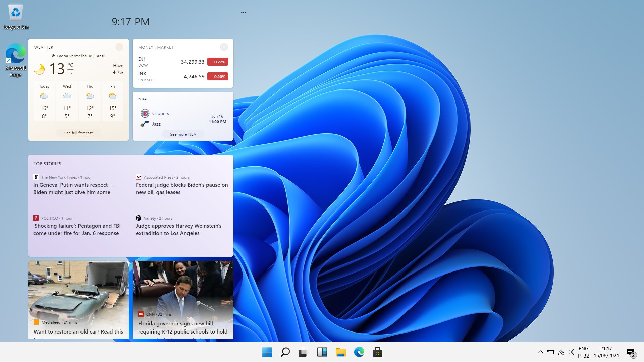Click old car restoration Mediafeed story
This screenshot has width=644, height=362.
point(78,301)
